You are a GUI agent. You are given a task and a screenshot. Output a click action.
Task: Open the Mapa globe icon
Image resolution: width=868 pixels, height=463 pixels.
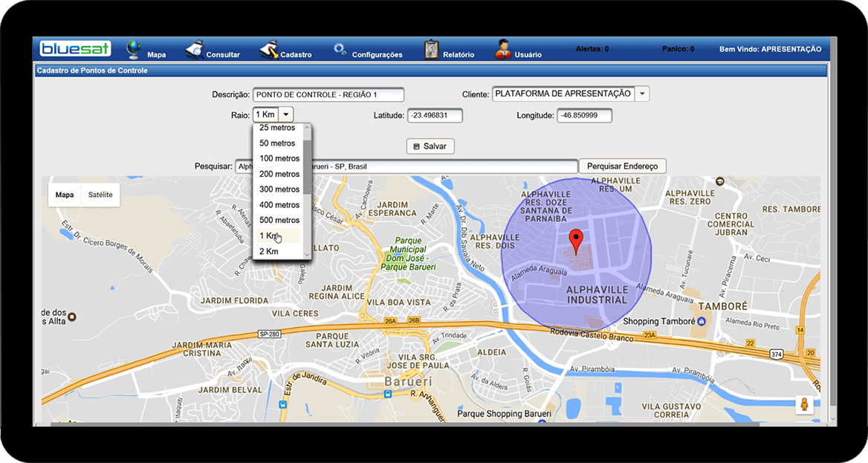(135, 49)
